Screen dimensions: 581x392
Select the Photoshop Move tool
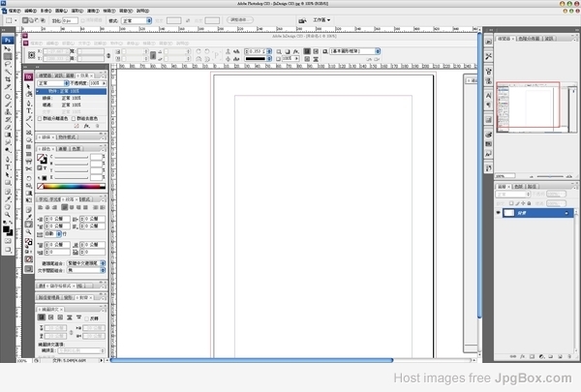point(7,48)
